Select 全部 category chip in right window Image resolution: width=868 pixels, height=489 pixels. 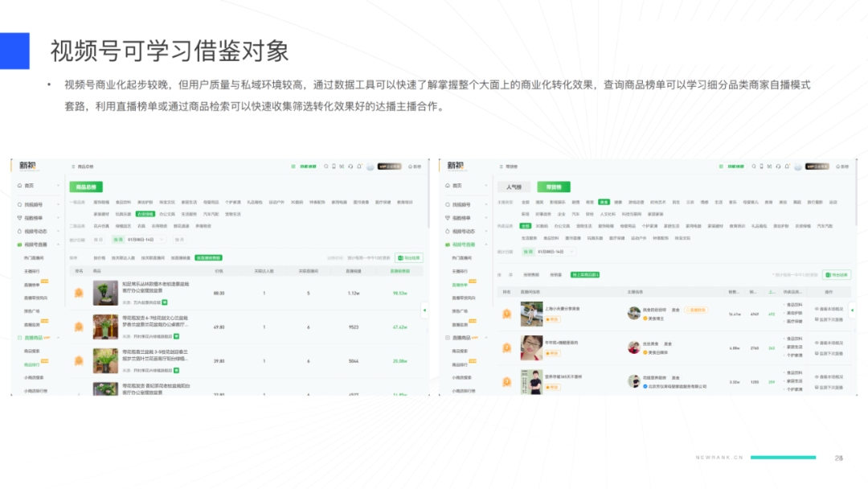point(526,226)
